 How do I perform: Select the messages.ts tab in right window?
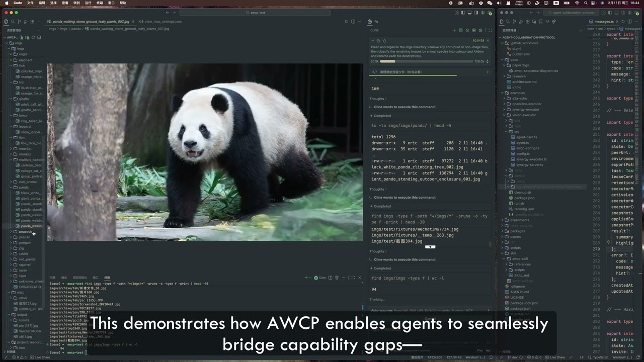coord(604,22)
